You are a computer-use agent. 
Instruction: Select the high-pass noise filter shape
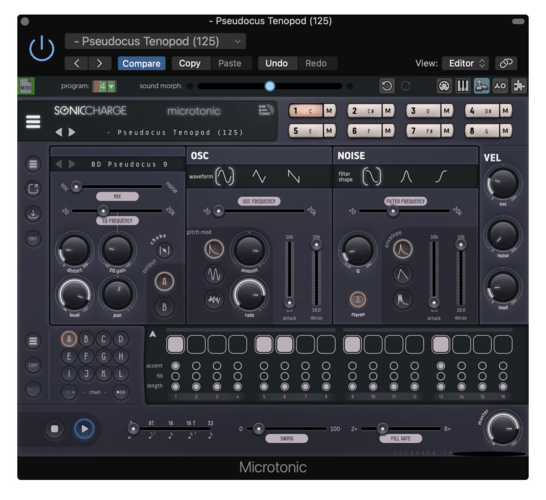[x=441, y=176]
